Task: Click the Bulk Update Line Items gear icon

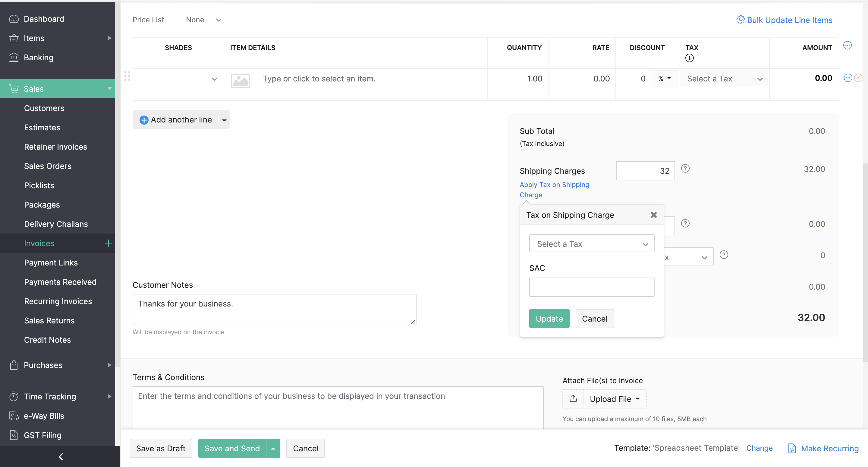Action: (740, 20)
